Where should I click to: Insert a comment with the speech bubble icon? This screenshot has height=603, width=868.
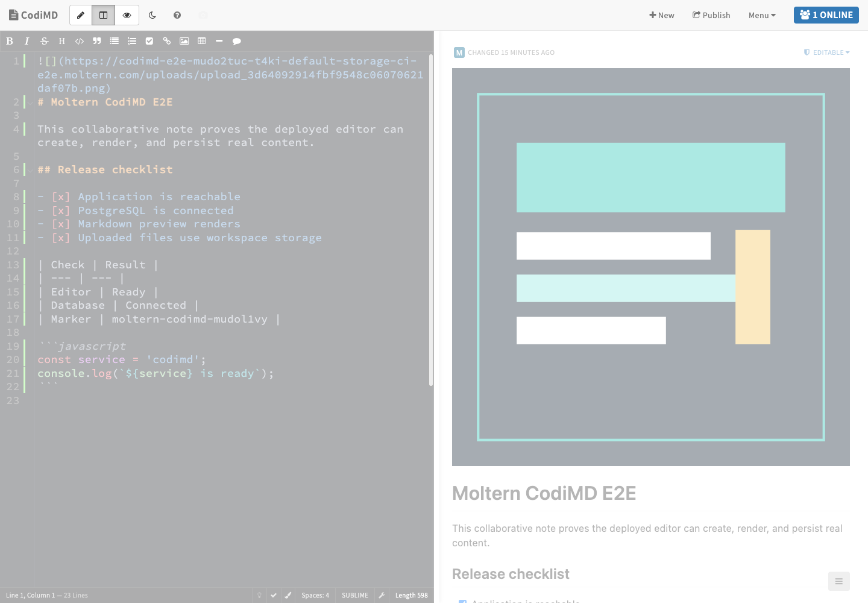[236, 41]
